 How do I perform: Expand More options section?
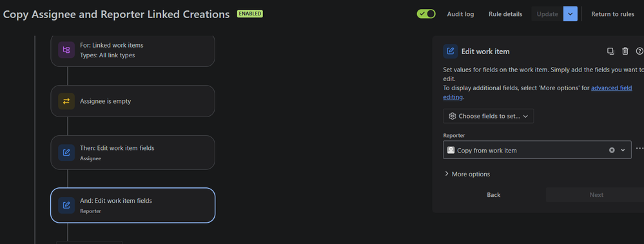467,174
